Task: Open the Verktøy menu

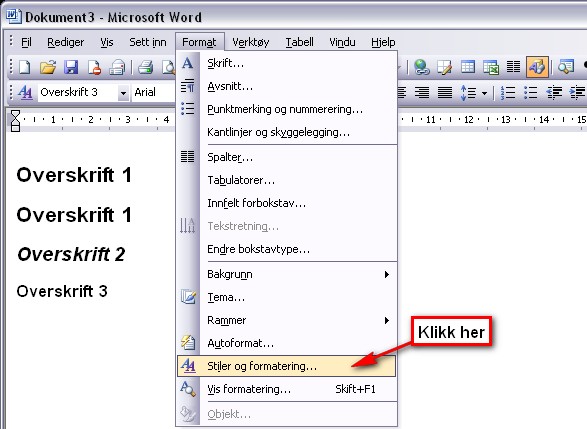Action: tap(251, 42)
